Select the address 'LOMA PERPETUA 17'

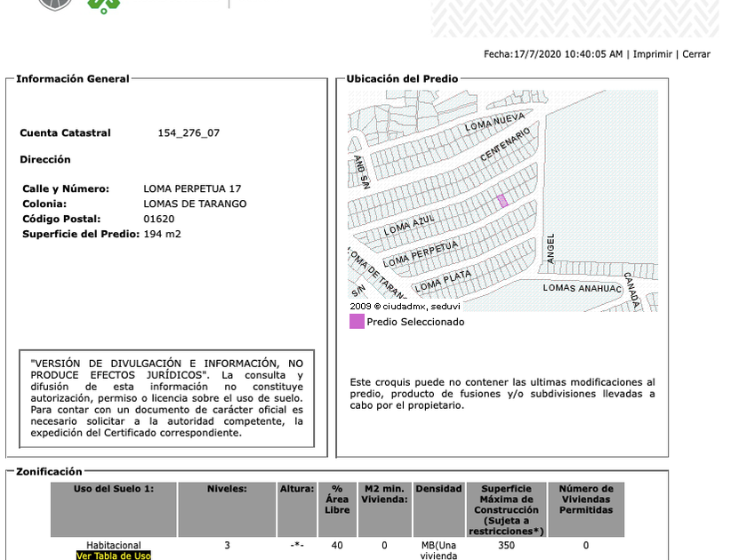click(x=192, y=188)
